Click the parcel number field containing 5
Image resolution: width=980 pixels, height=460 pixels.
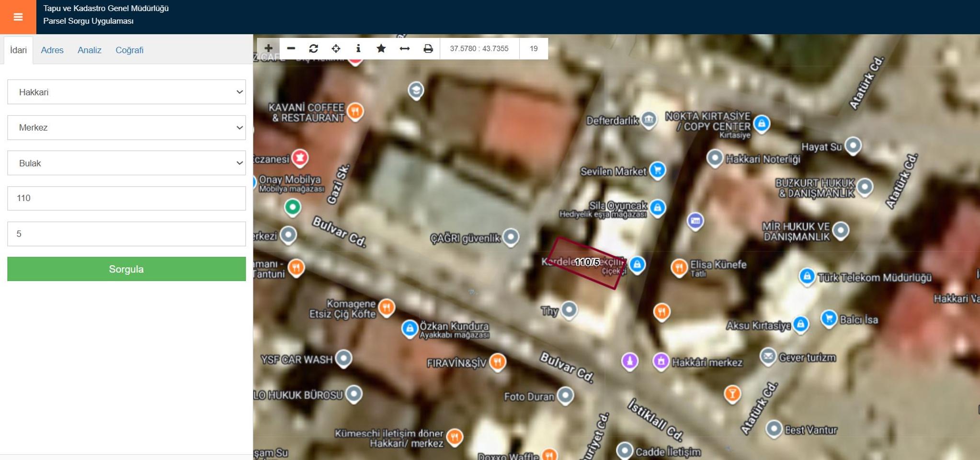click(x=126, y=234)
